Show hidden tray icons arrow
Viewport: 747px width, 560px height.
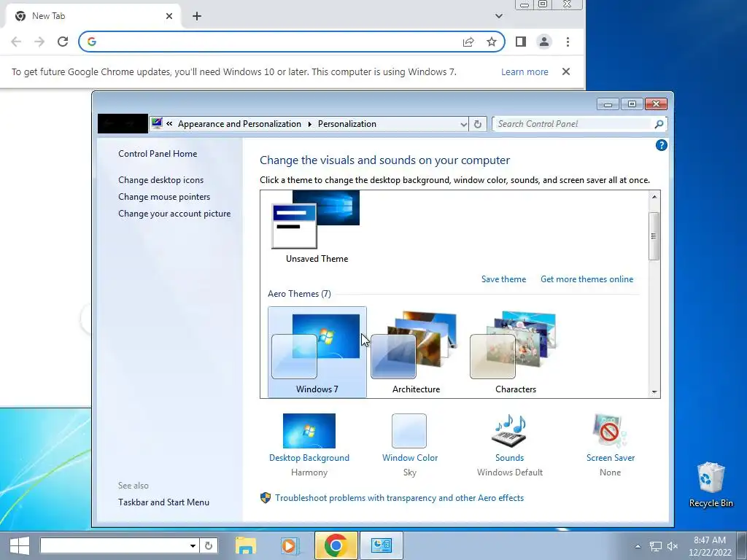pos(638,546)
